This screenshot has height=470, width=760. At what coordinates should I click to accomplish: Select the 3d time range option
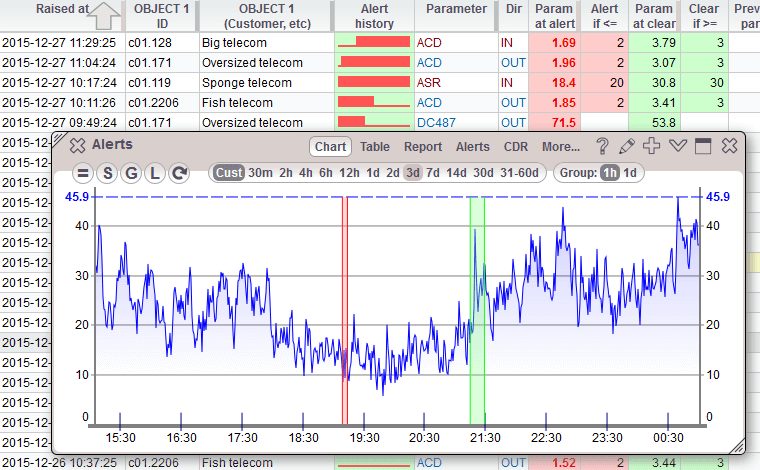411,173
